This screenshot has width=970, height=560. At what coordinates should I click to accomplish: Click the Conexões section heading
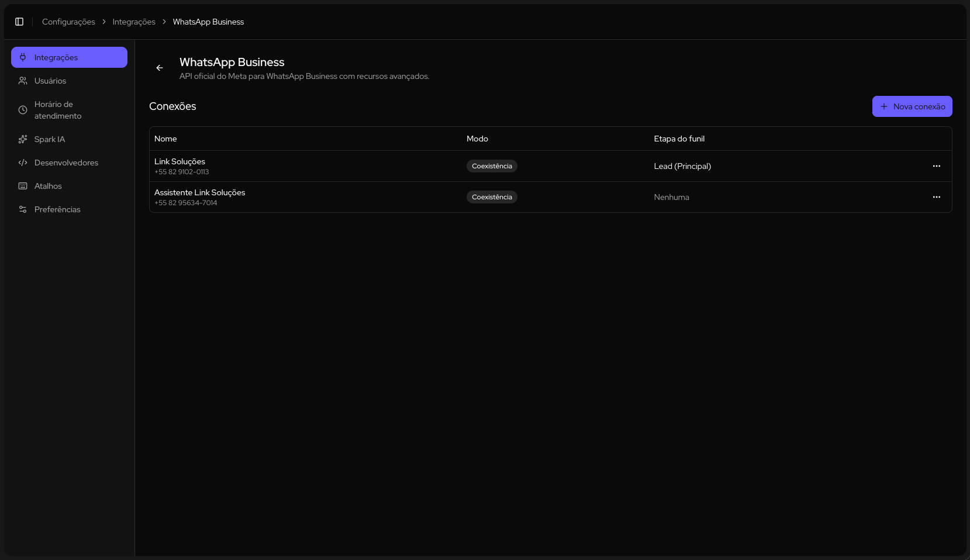click(172, 106)
